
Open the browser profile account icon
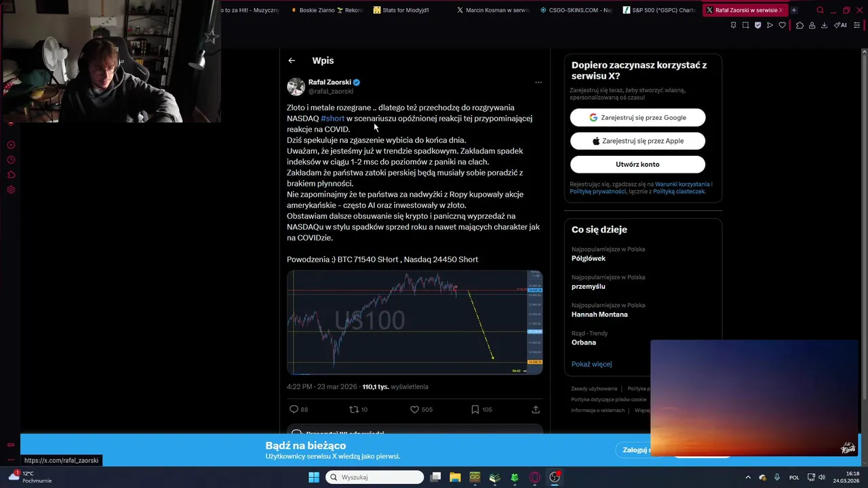[812, 25]
